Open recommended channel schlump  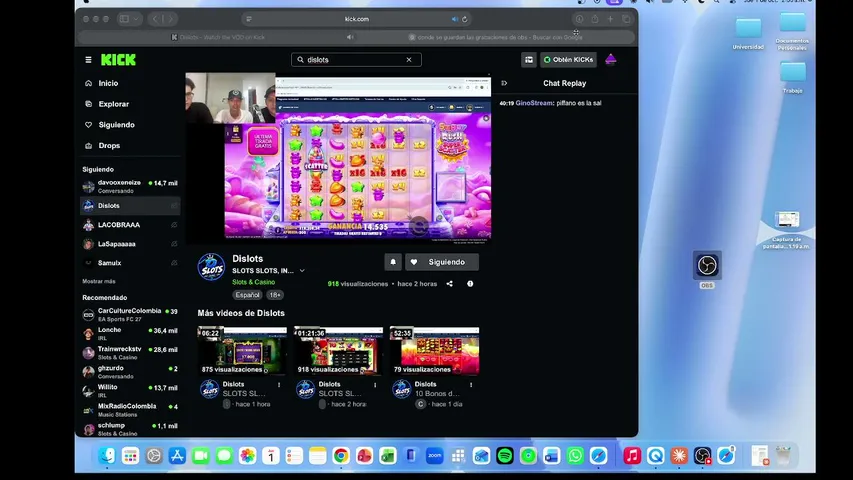131,429
